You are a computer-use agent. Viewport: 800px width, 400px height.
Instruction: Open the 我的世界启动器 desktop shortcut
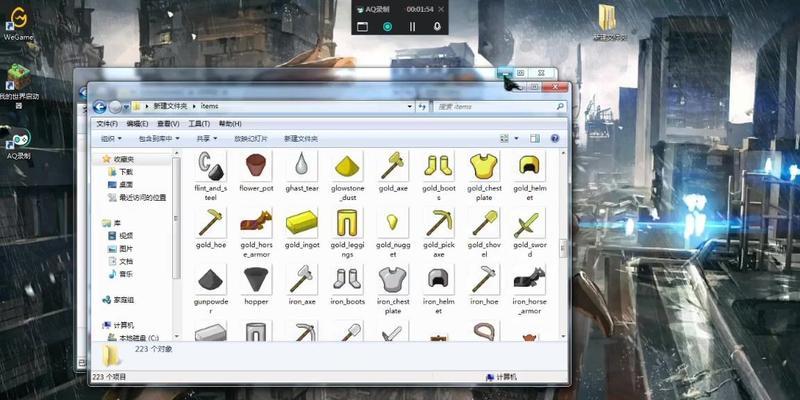click(x=19, y=86)
